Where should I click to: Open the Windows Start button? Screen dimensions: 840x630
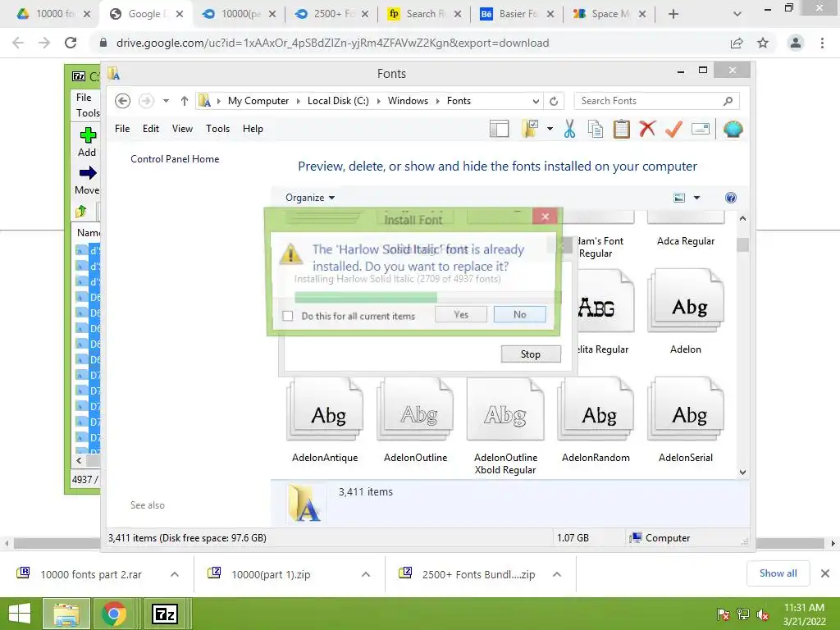coord(20,614)
